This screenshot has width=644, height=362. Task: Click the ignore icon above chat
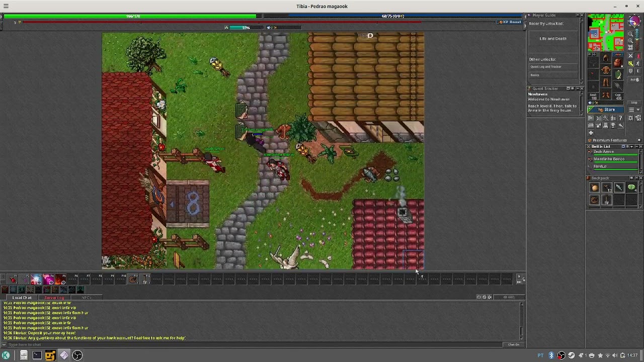point(485,297)
